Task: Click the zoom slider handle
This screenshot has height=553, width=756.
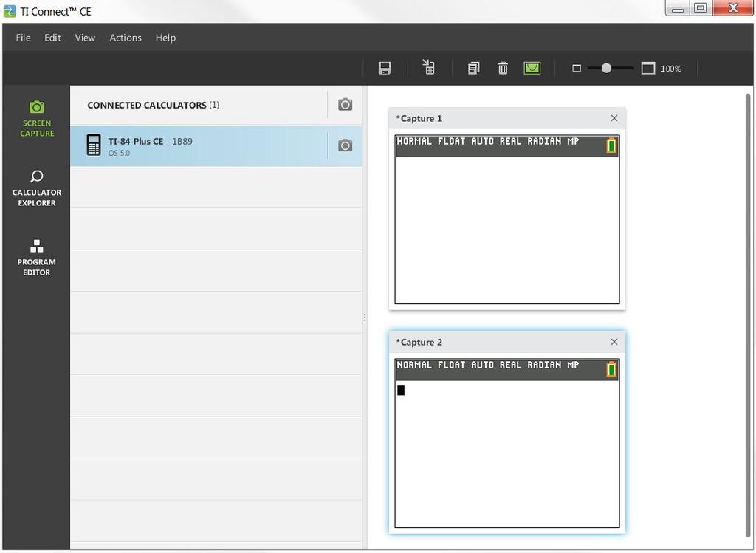Action: pos(606,68)
